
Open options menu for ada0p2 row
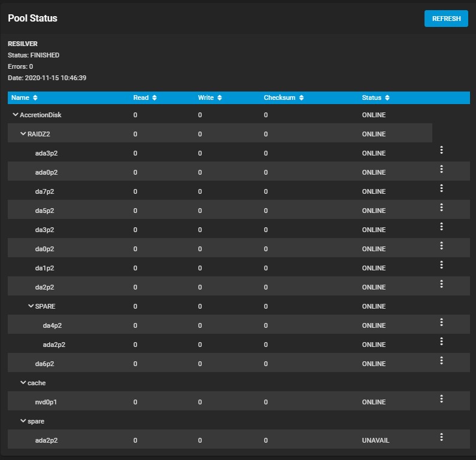point(441,169)
